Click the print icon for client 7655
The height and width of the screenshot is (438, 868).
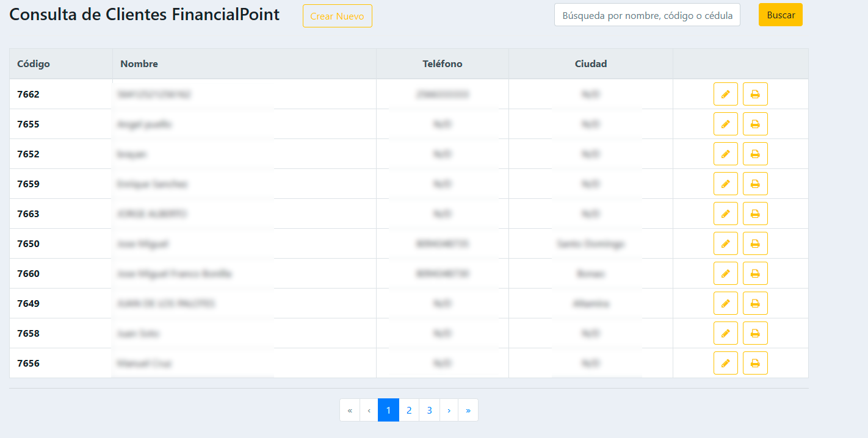(x=755, y=124)
